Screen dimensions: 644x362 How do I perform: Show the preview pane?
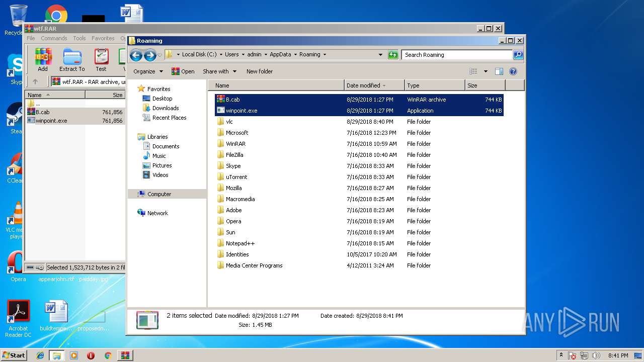(499, 71)
